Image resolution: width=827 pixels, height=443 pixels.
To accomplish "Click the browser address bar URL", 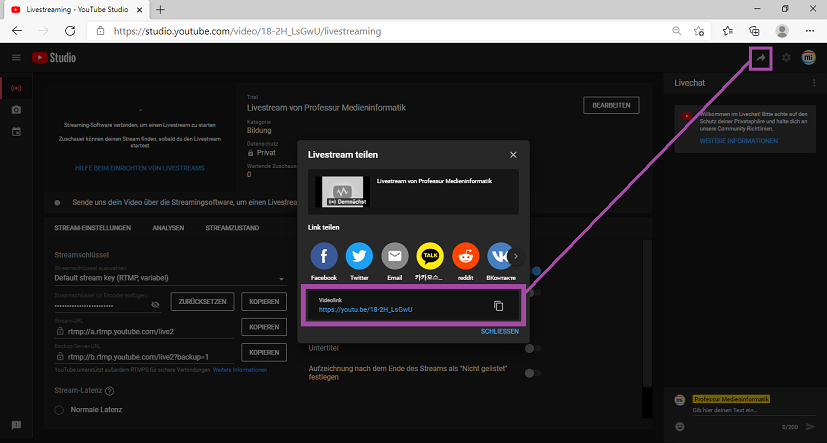I will [247, 31].
